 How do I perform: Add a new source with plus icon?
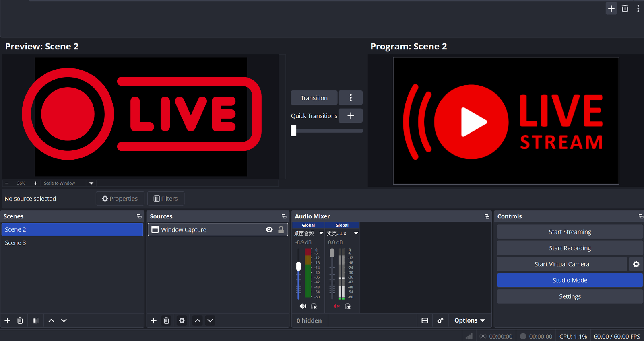click(153, 320)
